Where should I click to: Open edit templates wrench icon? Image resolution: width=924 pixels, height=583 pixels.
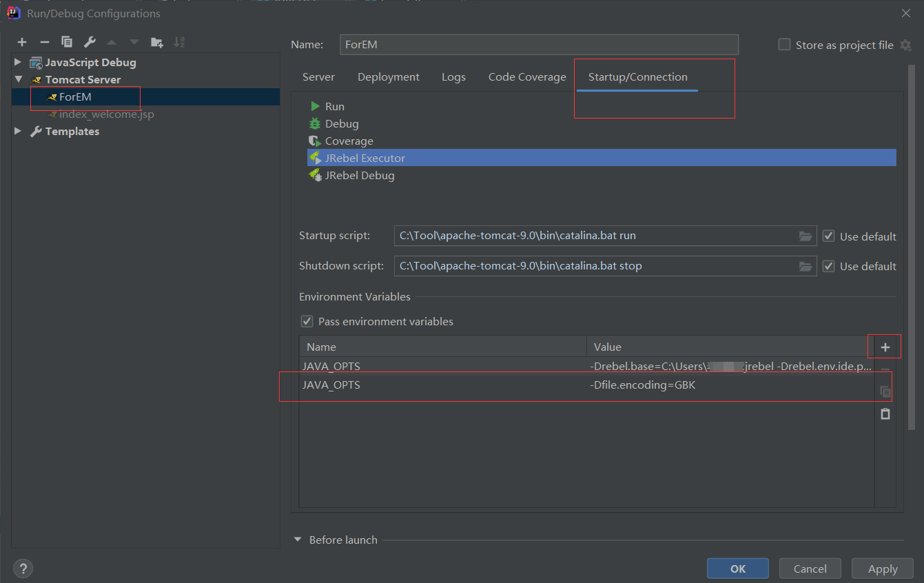[90, 43]
